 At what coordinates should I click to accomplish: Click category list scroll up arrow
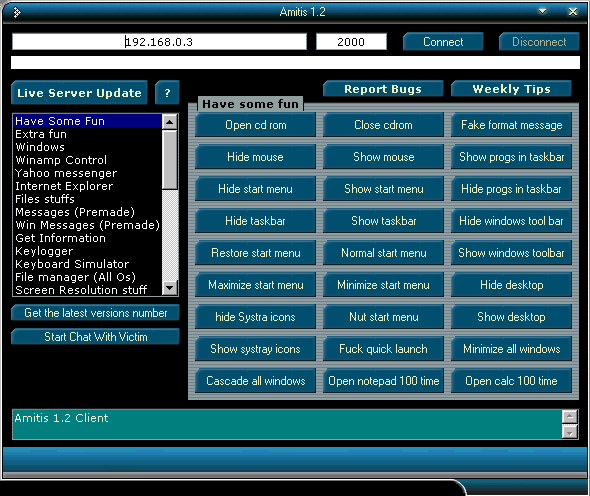pyautogui.click(x=170, y=122)
